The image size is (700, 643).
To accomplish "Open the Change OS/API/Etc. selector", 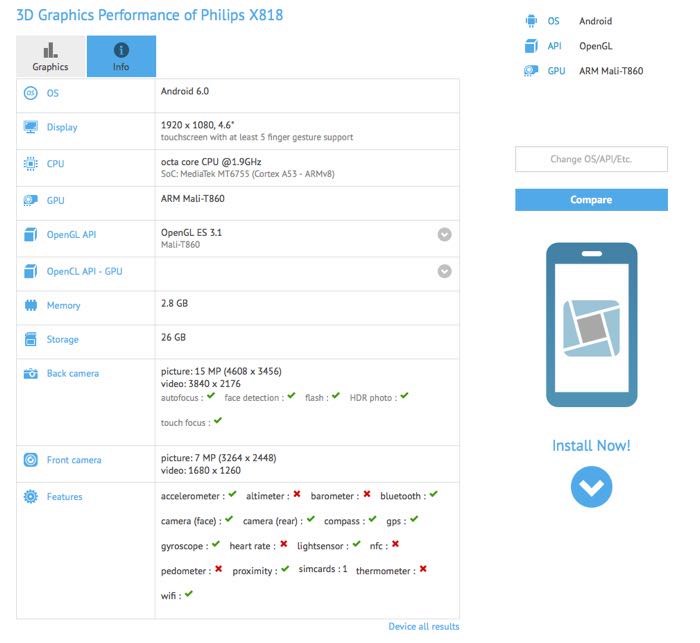I will click(x=592, y=159).
